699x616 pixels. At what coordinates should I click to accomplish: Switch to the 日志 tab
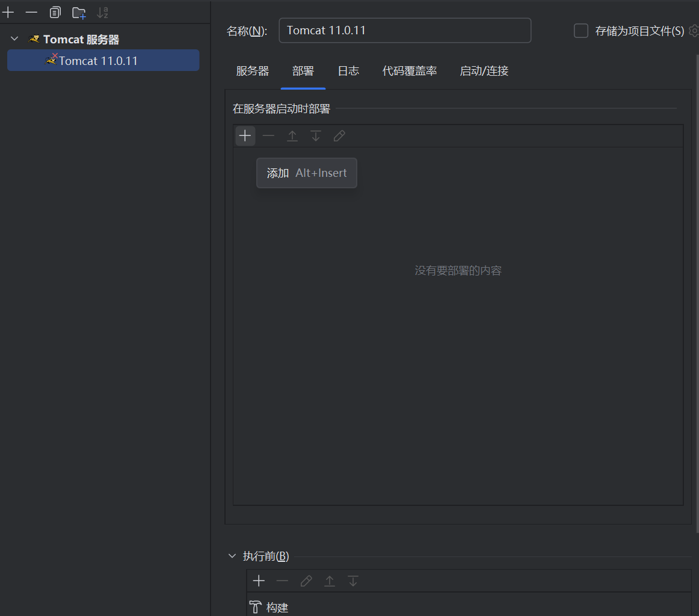349,71
